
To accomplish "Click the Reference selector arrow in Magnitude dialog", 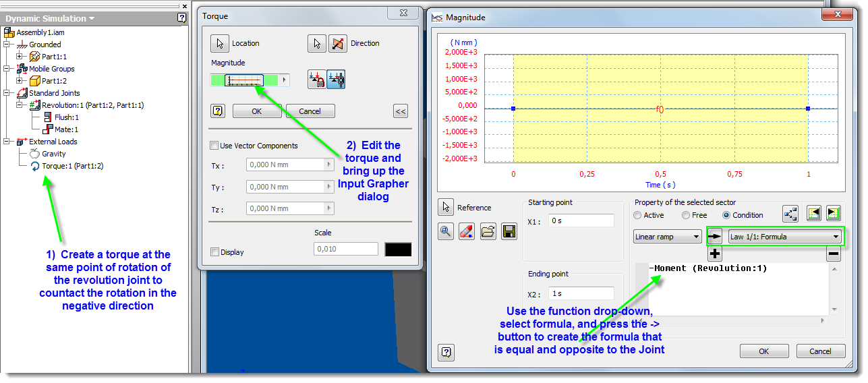I will 446,208.
